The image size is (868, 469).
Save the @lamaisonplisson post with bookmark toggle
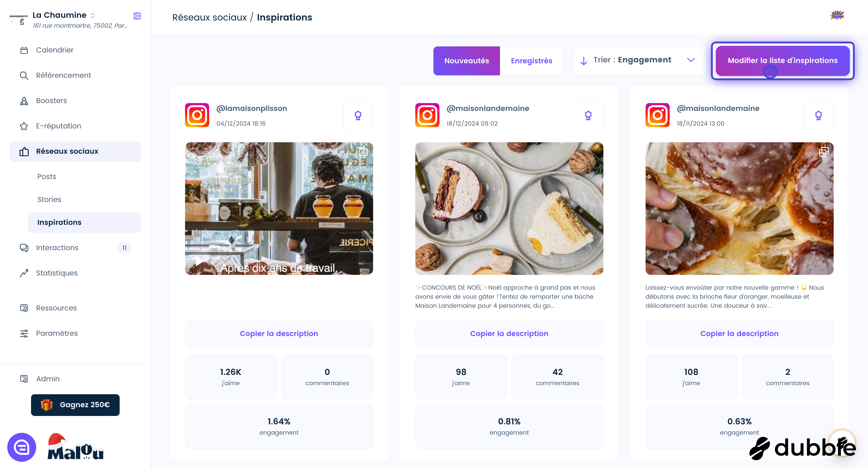(x=358, y=115)
